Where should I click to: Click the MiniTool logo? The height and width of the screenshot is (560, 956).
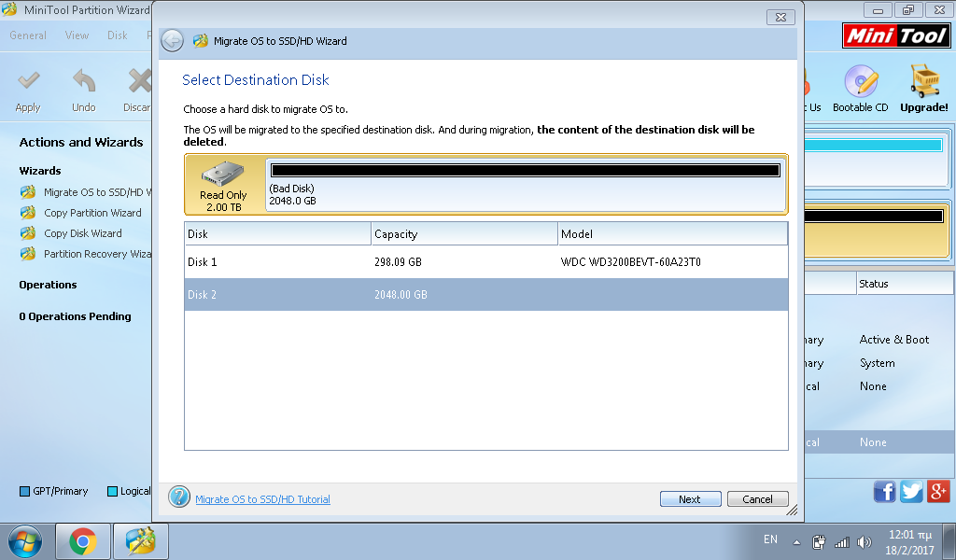click(x=896, y=35)
